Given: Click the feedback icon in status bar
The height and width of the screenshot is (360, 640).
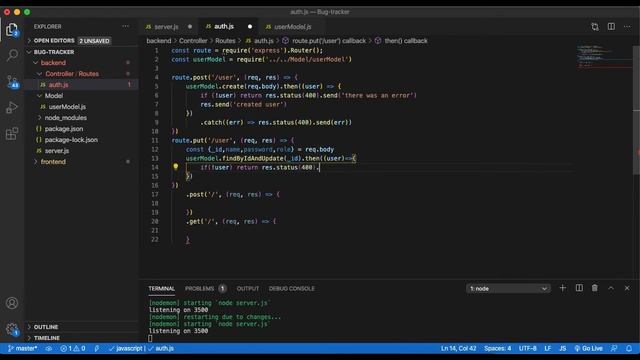Looking at the screenshot, I should coord(614,349).
